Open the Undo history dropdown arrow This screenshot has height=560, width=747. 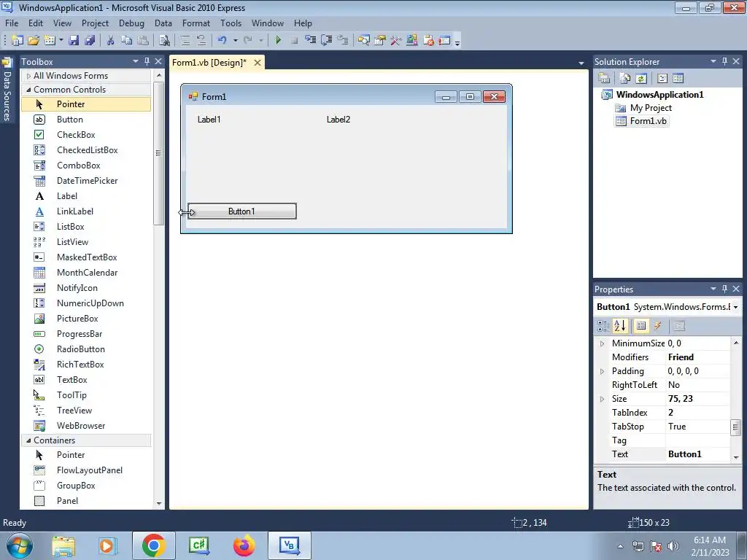[x=236, y=41]
